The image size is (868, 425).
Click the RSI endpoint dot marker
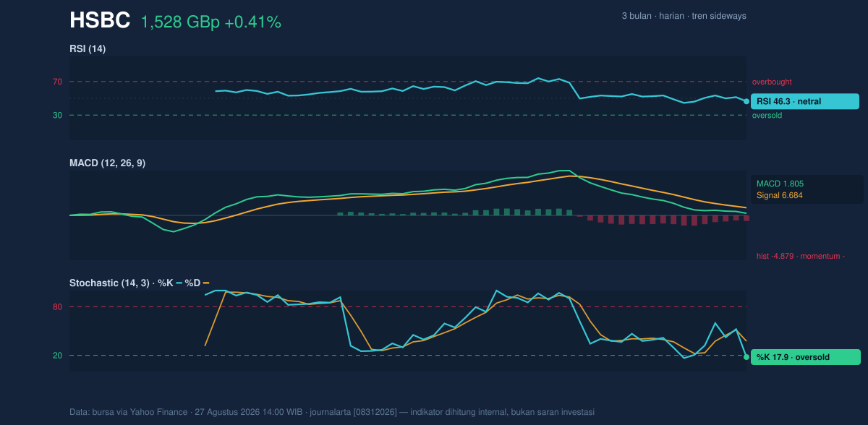point(746,101)
